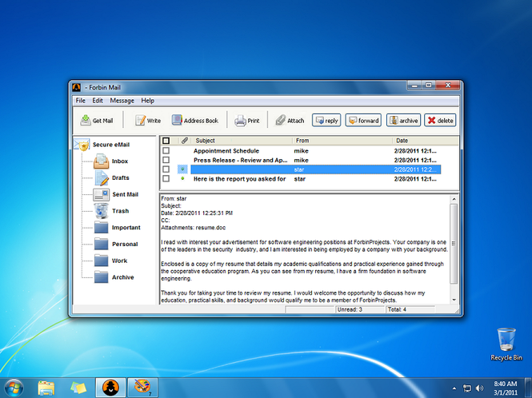Viewport: 532px width, 398px height.
Task: Open the Address Book
Action: [x=194, y=121]
